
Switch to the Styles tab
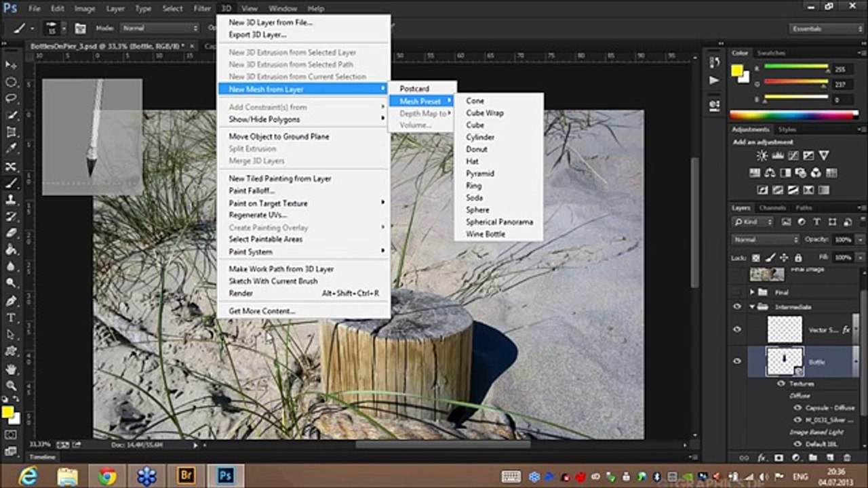(x=787, y=129)
